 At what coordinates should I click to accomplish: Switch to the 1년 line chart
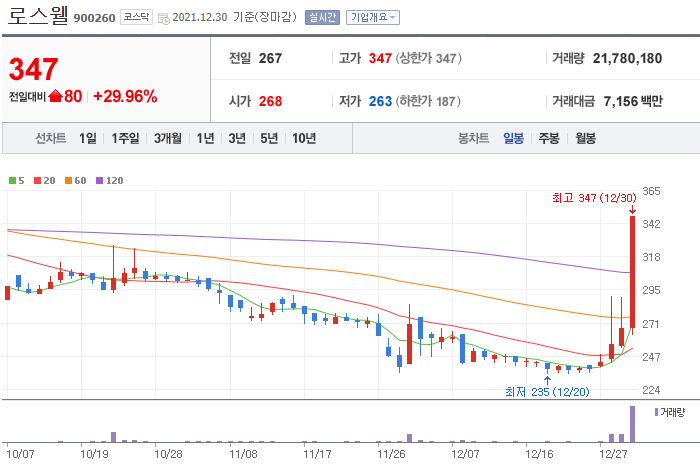point(205,138)
